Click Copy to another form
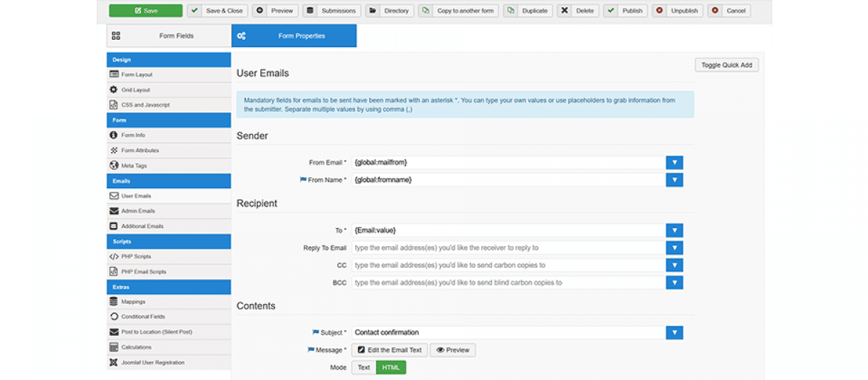The height and width of the screenshot is (380, 868). coord(459,11)
